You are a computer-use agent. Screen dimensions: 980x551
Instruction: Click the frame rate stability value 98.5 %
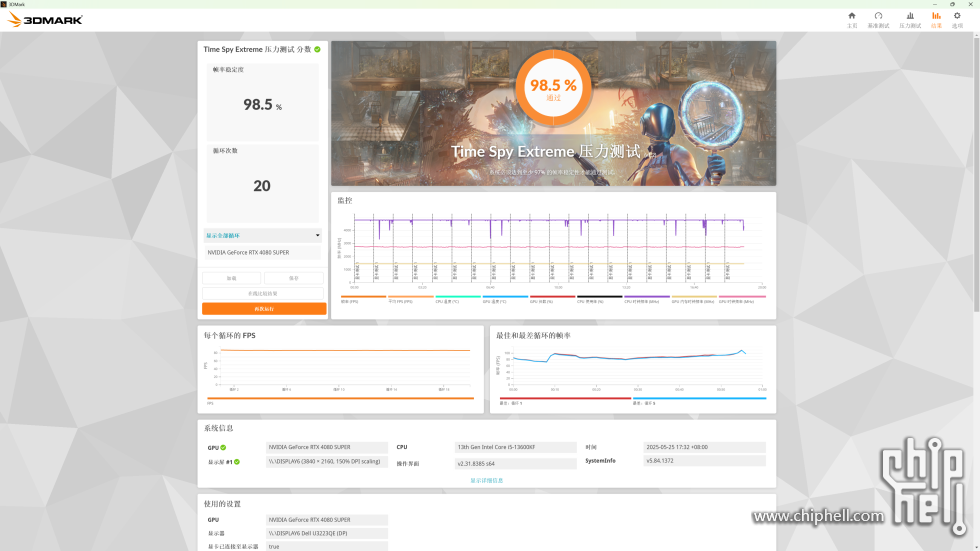262,105
